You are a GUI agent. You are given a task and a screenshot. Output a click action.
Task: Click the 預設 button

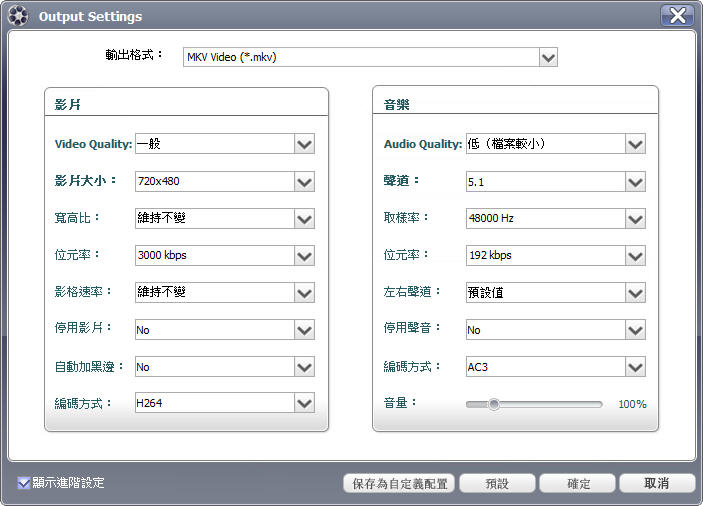coord(497,484)
